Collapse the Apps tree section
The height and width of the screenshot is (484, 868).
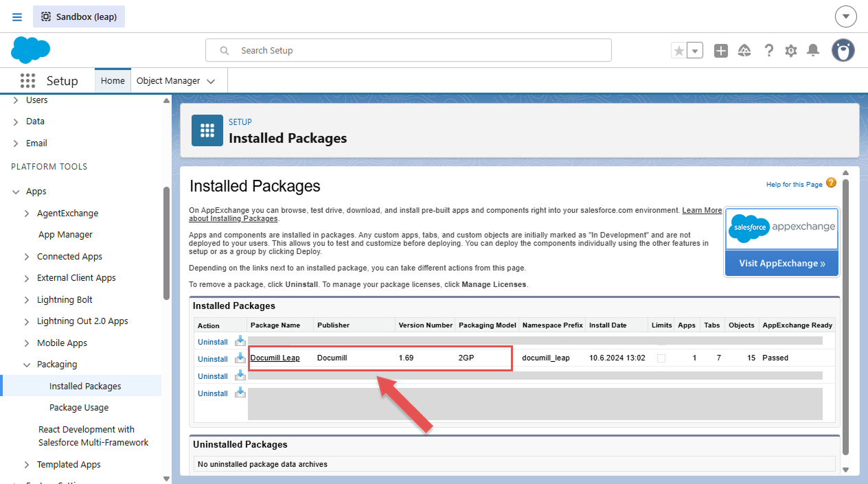coord(15,192)
